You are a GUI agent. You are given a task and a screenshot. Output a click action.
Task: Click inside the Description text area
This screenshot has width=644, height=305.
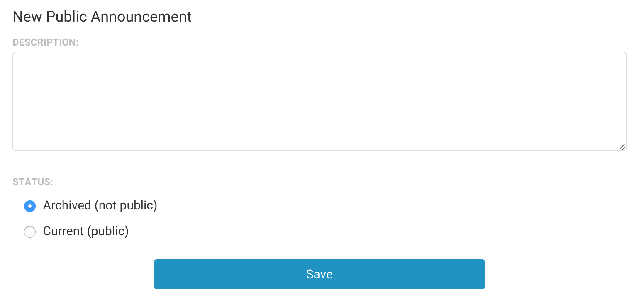319,101
